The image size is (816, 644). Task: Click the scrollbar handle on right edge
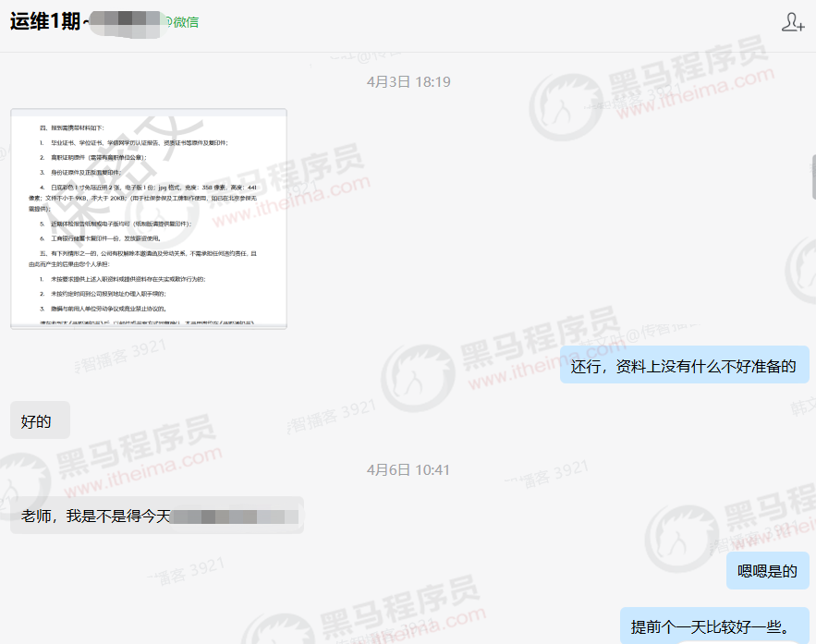[813, 176]
